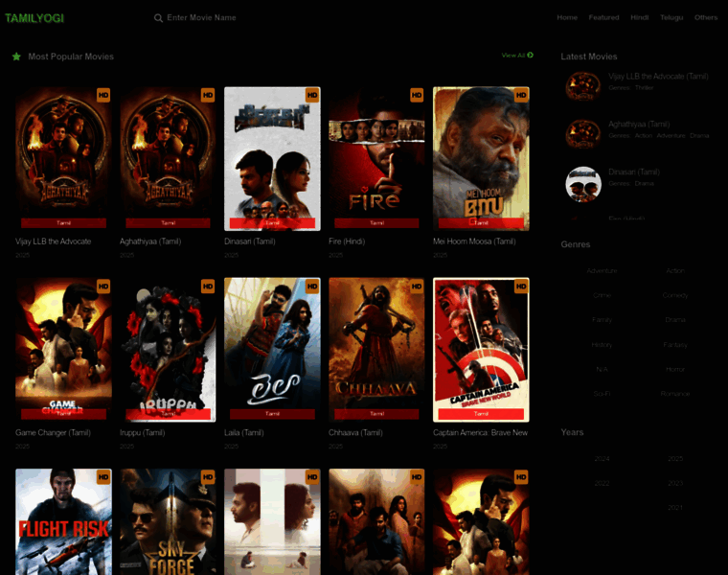The width and height of the screenshot is (728, 575).
Task: Open the Others menu item
Action: coord(706,17)
